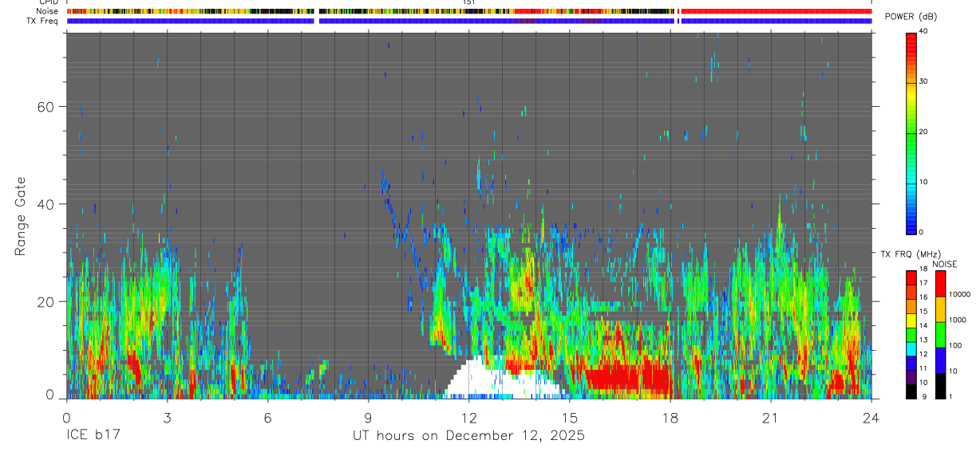This screenshot has height=452, width=980.
Task: Click the 'NOISE' legend title
Action: pyautogui.click(x=944, y=264)
